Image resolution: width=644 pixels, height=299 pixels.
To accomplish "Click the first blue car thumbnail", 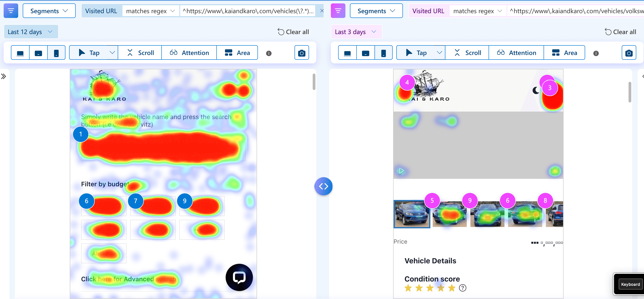I will coord(412,214).
